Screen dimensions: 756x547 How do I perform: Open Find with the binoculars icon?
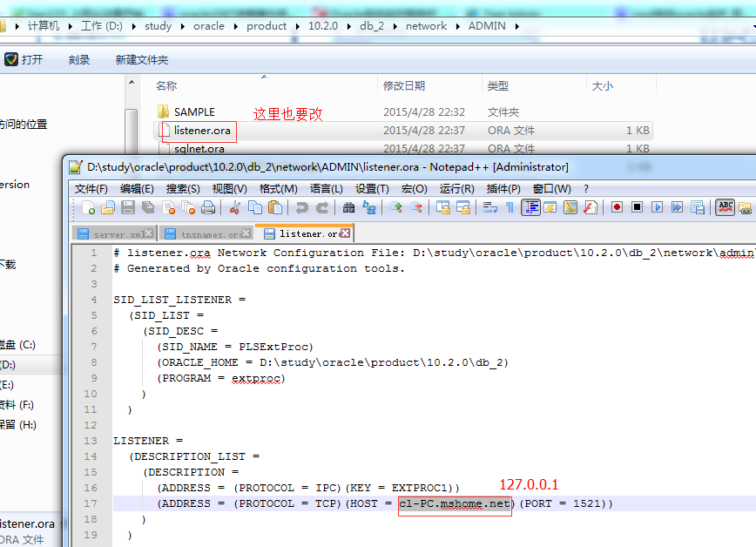click(348, 207)
